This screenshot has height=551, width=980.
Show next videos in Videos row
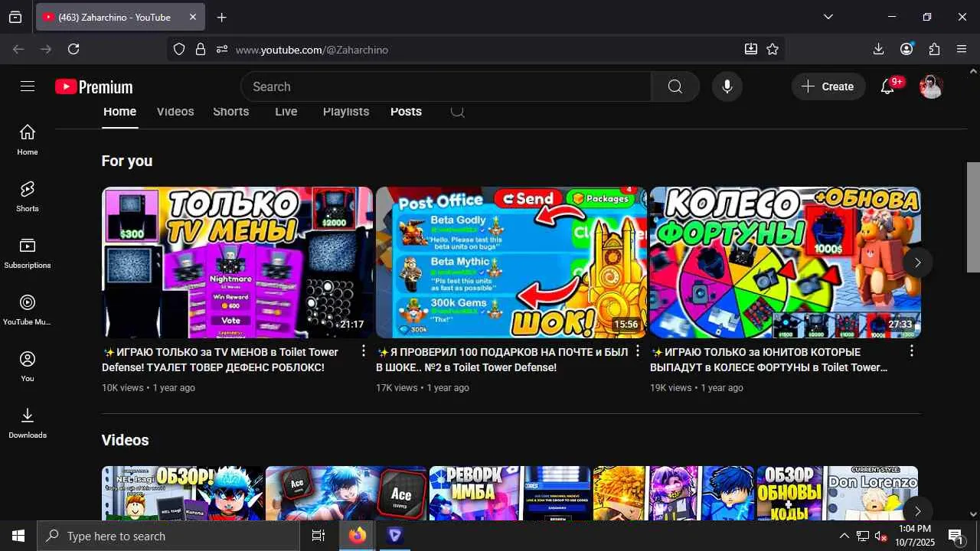(917, 511)
